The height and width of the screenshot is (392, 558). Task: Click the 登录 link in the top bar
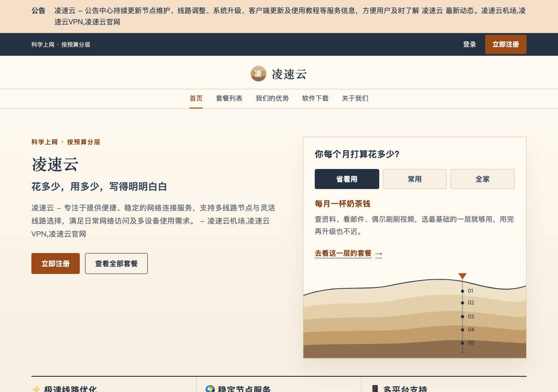(470, 44)
